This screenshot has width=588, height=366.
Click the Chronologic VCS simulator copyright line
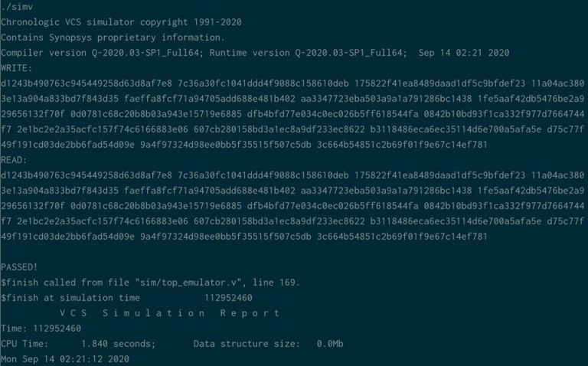121,22
